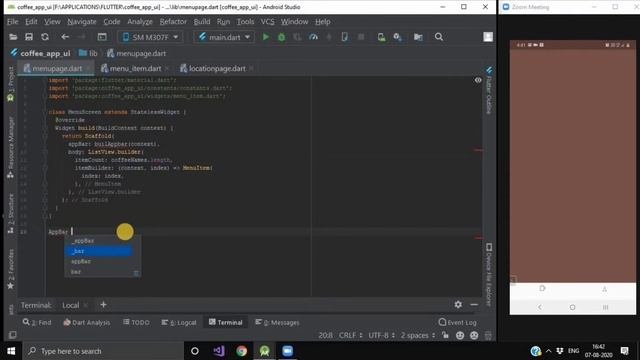Viewport: 640px width, 360px height.
Task: Open the View menu
Action: click(x=52, y=22)
